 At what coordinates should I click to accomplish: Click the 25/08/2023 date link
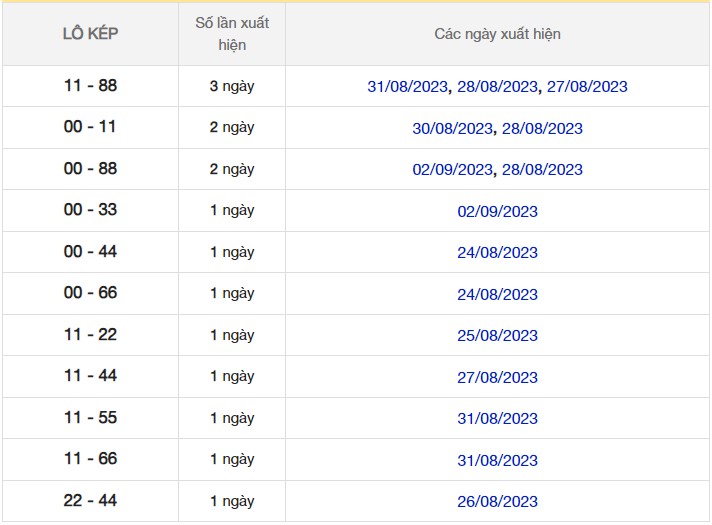pyautogui.click(x=497, y=336)
